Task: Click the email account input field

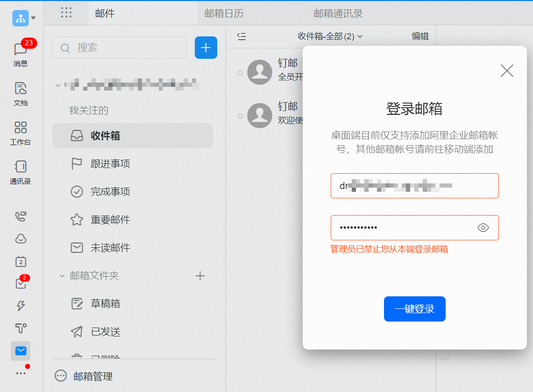Action: point(415,186)
